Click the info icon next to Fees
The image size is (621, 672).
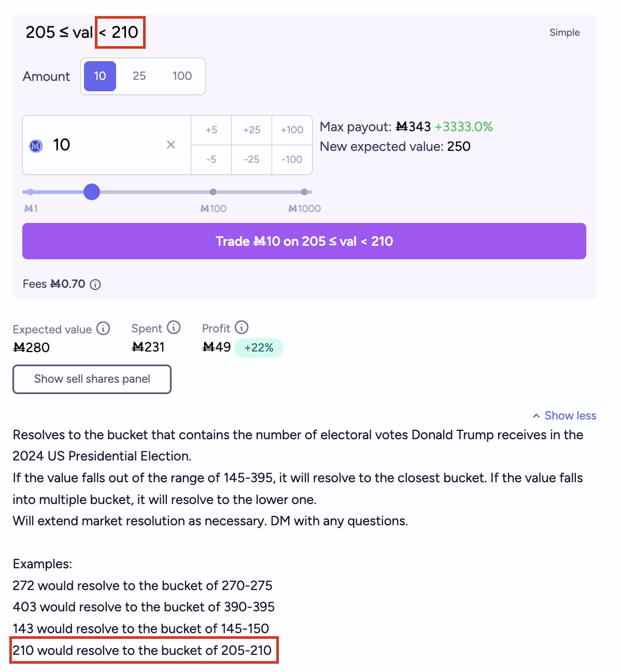click(95, 284)
